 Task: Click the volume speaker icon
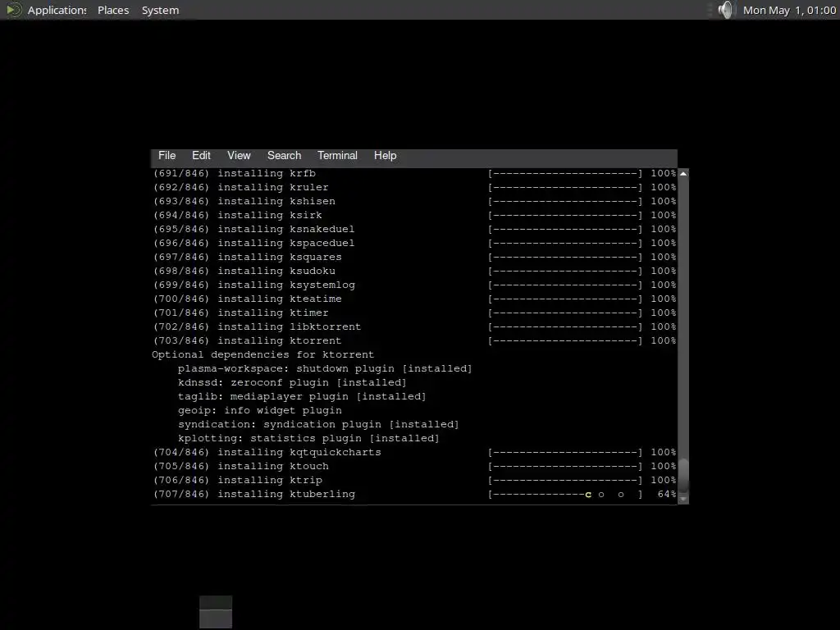[x=726, y=10]
